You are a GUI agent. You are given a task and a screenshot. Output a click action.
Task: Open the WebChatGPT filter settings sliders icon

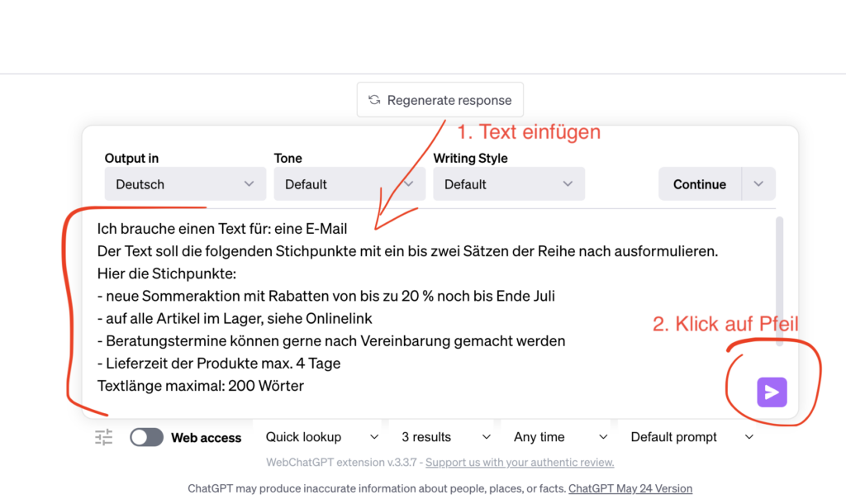click(103, 437)
